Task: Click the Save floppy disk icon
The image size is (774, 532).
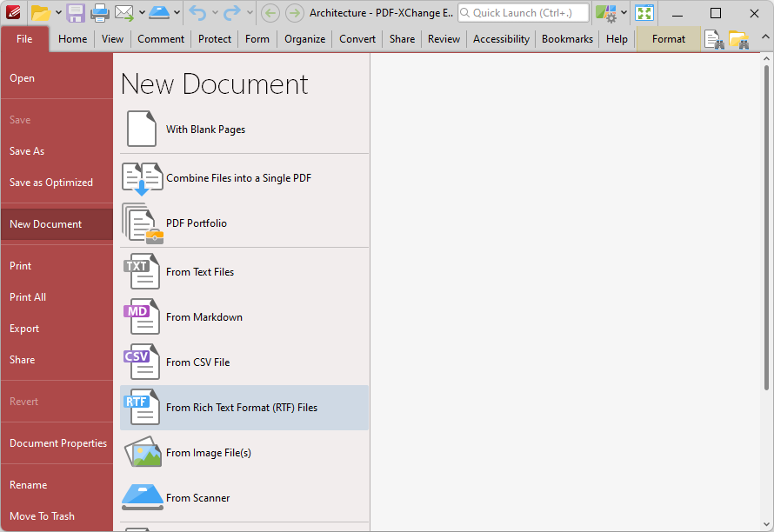Action: pyautogui.click(x=76, y=13)
